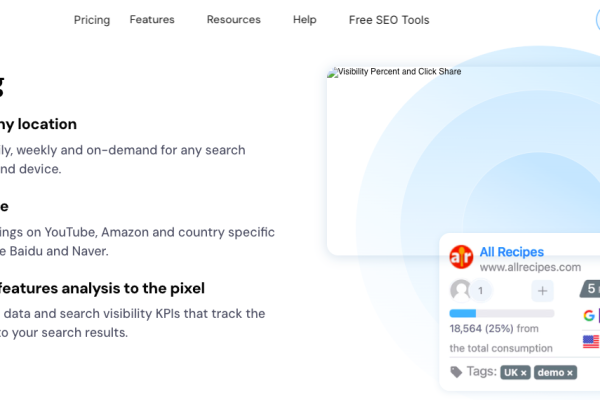Click the user count badge showing 1

pyautogui.click(x=481, y=291)
